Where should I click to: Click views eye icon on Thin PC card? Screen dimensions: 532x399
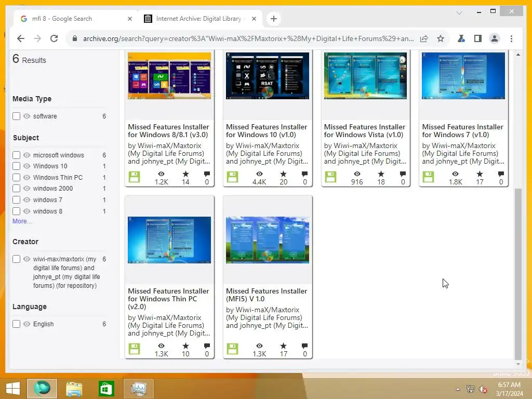161,345
